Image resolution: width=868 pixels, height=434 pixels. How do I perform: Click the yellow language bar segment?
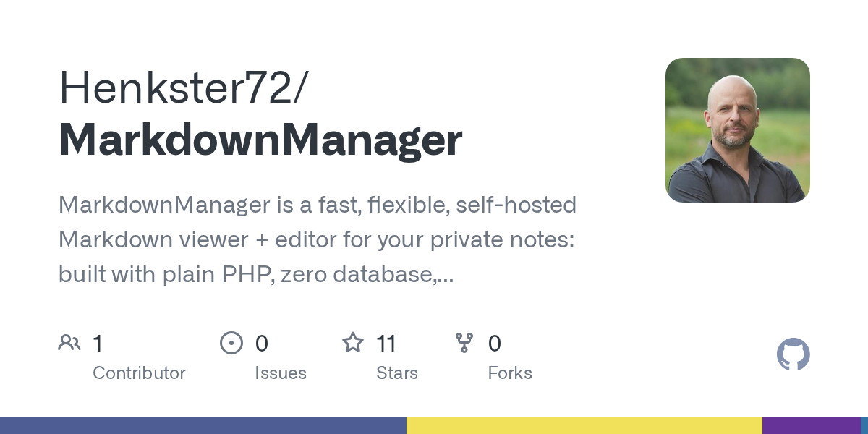(584, 425)
